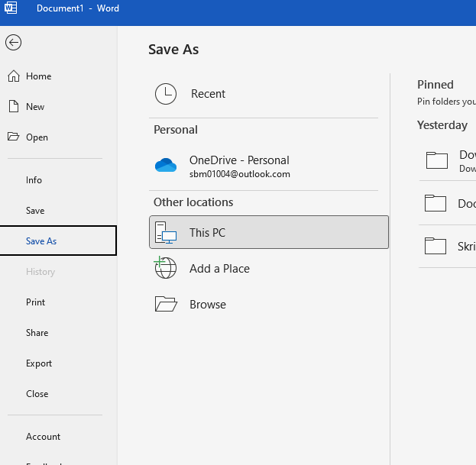Click the Add a Place globe icon
The height and width of the screenshot is (465, 476).
click(165, 267)
